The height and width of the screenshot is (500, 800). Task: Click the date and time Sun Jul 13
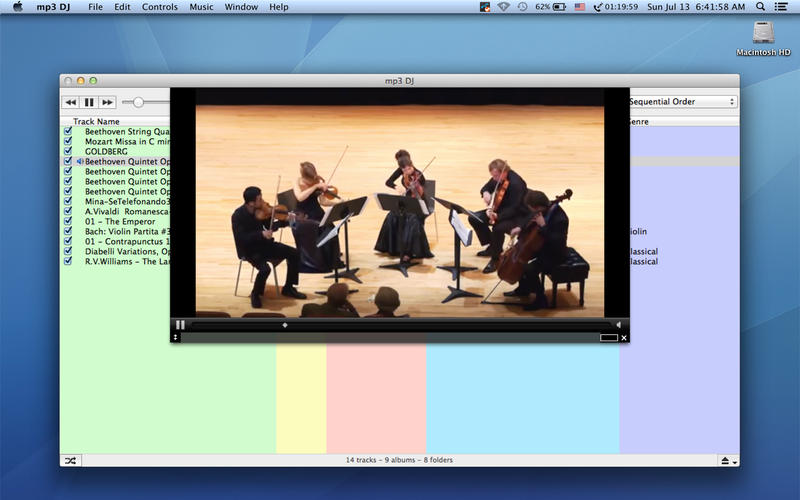696,7
